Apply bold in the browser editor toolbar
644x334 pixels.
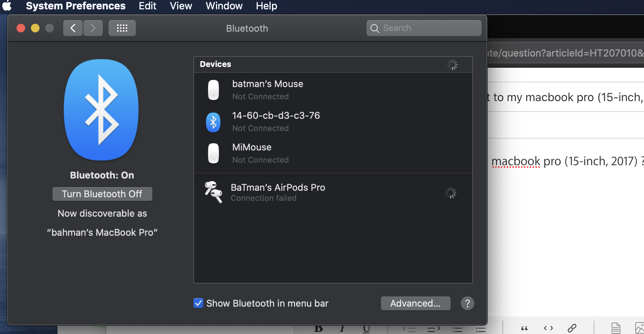[318, 329]
